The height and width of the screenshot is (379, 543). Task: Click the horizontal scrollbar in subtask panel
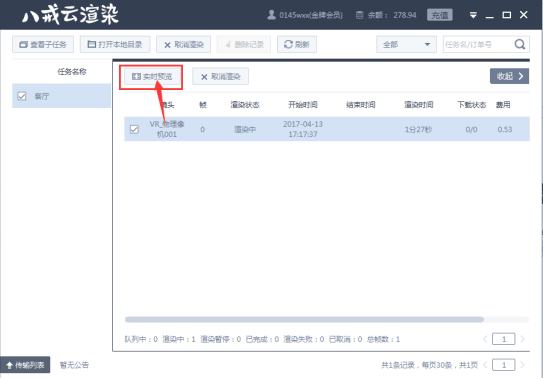point(304,319)
